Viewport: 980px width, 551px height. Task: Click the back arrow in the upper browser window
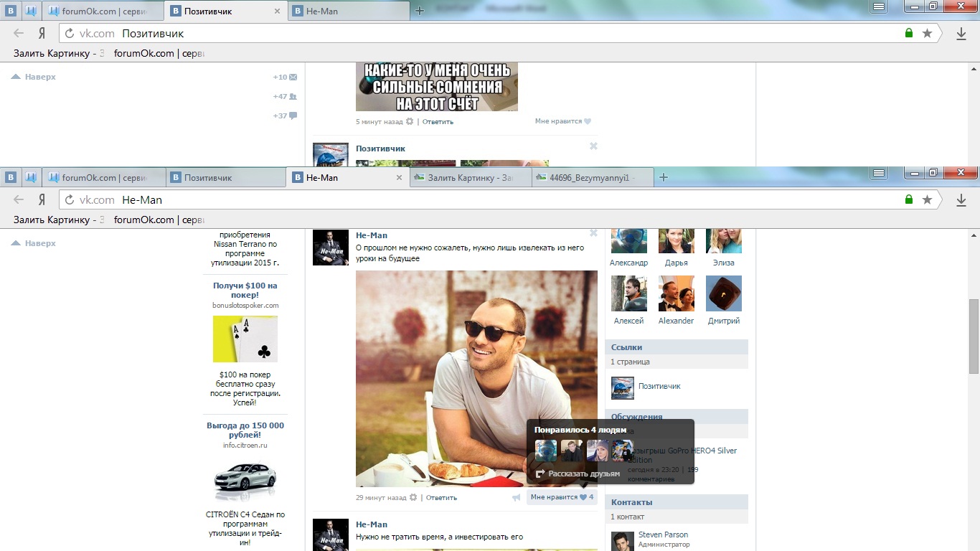[19, 34]
